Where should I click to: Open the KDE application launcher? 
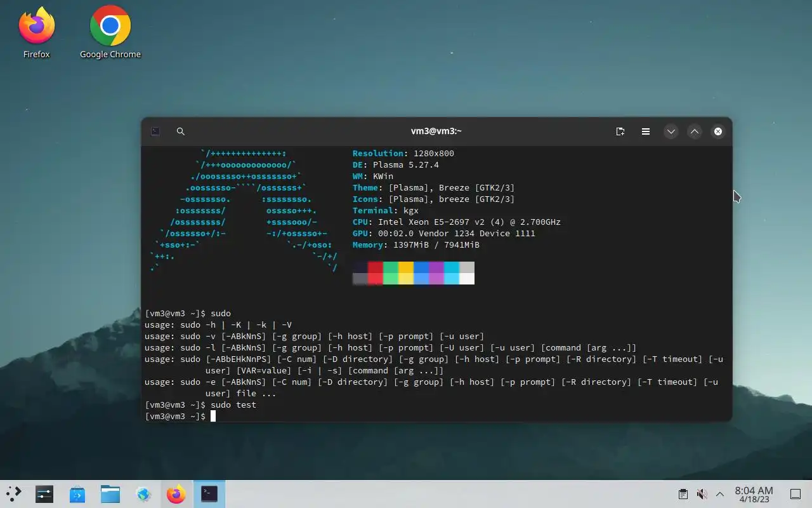[14, 494]
